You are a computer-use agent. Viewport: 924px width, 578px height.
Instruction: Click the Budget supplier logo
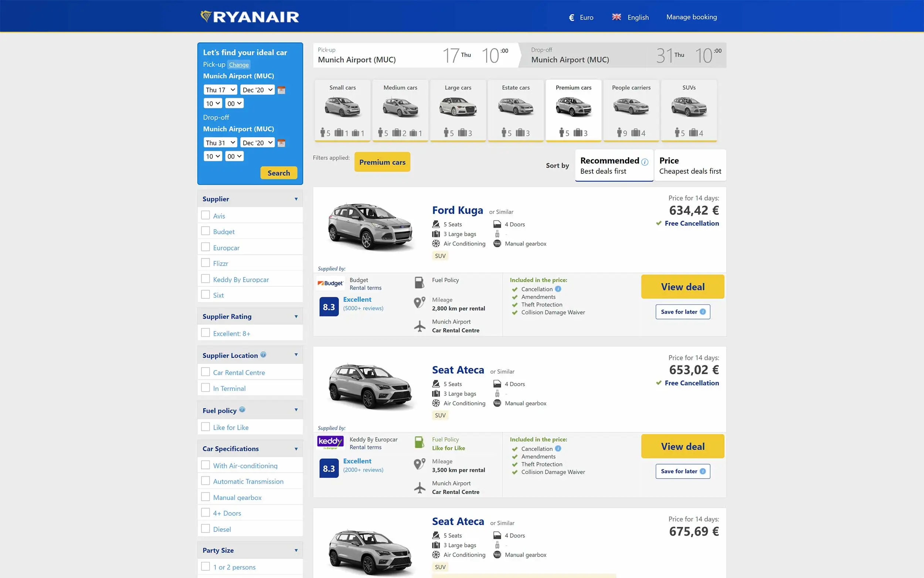(330, 283)
